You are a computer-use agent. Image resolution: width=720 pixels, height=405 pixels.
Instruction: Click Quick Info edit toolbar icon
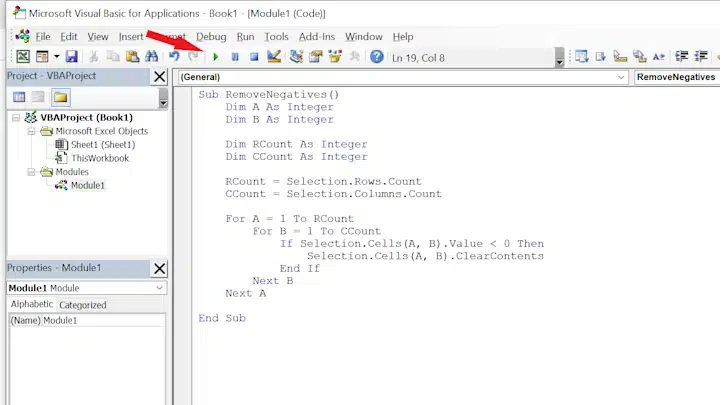pos(620,56)
